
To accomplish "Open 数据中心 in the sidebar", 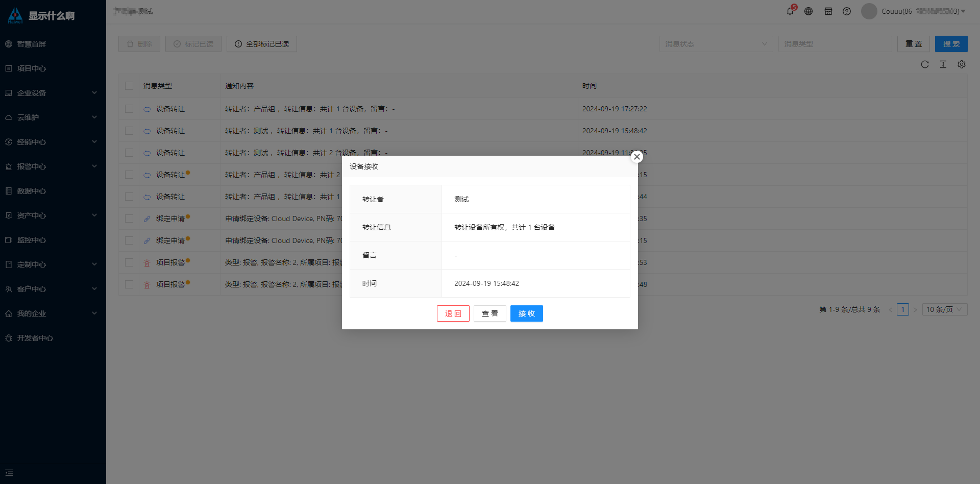I will pos(53,191).
